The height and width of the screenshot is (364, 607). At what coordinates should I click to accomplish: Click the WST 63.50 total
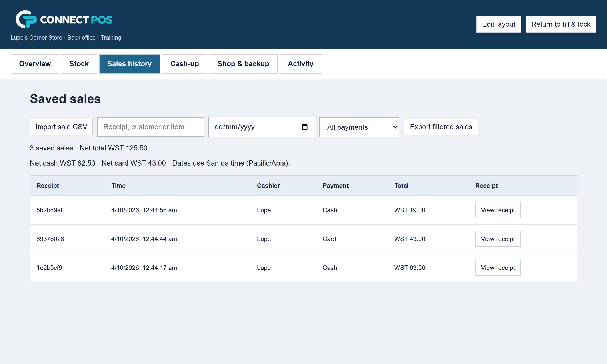pyautogui.click(x=409, y=268)
